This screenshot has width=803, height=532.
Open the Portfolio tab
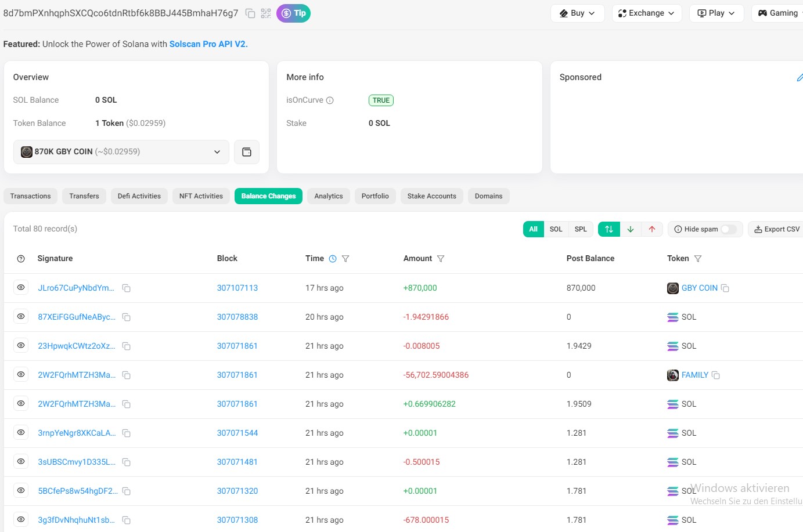(x=375, y=196)
